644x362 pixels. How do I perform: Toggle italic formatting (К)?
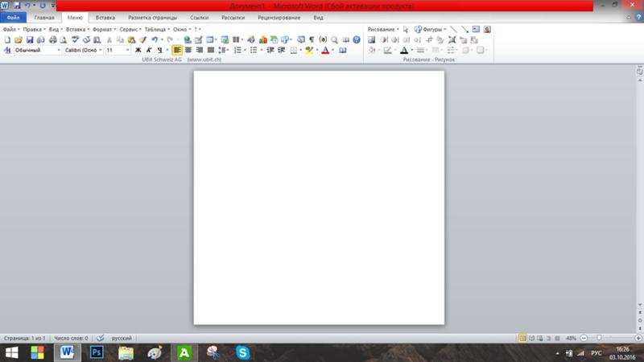(x=148, y=50)
